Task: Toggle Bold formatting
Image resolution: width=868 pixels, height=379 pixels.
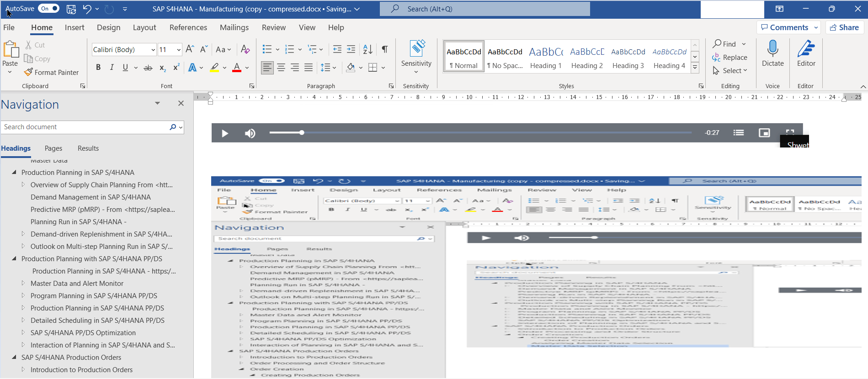Action: [98, 68]
